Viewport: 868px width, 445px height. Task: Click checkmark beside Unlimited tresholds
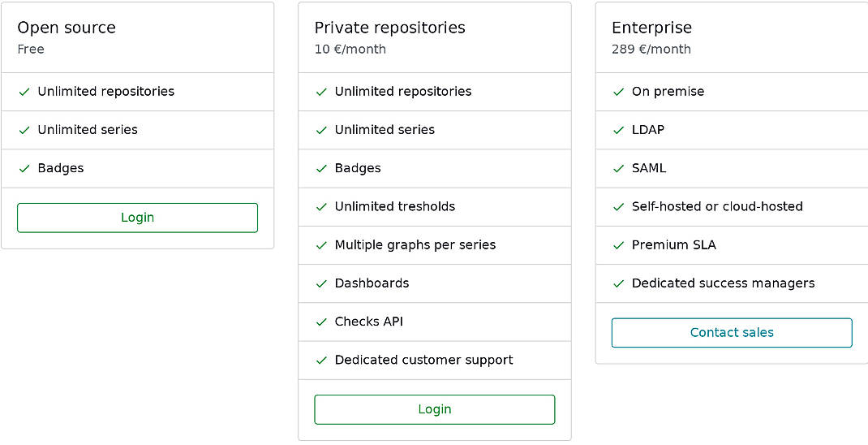tap(321, 207)
